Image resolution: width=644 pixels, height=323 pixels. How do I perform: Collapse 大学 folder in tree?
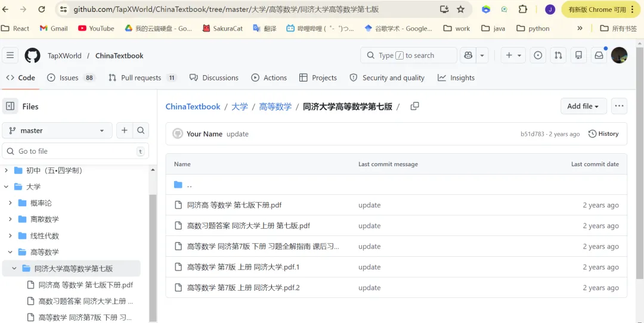point(6,187)
